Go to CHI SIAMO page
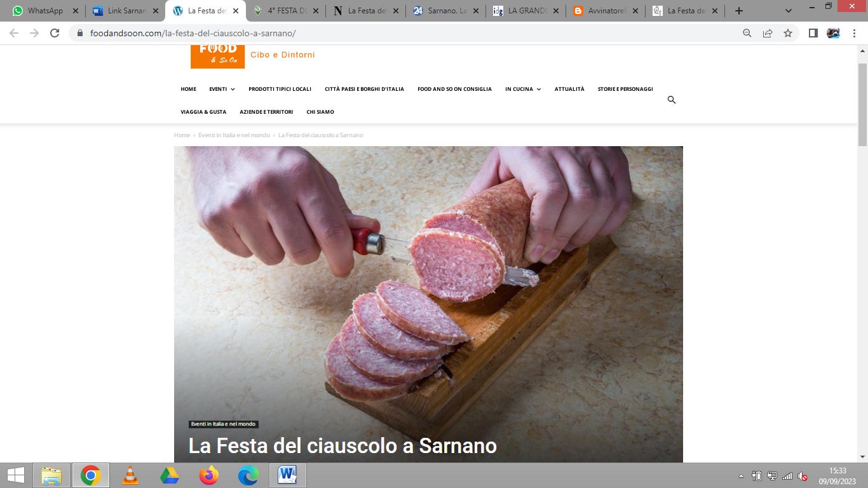The width and height of the screenshot is (868, 488). (x=320, y=112)
